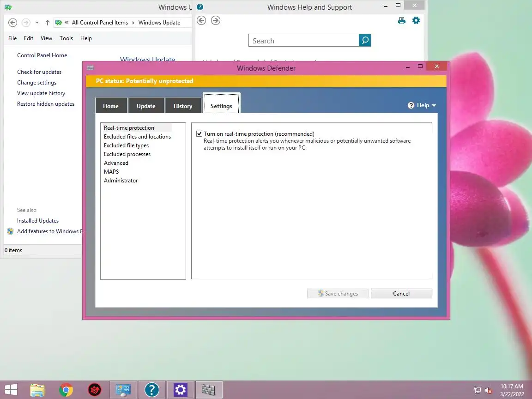Print help topic in Help and Support
Image resolution: width=532 pixels, height=399 pixels.
pos(402,21)
